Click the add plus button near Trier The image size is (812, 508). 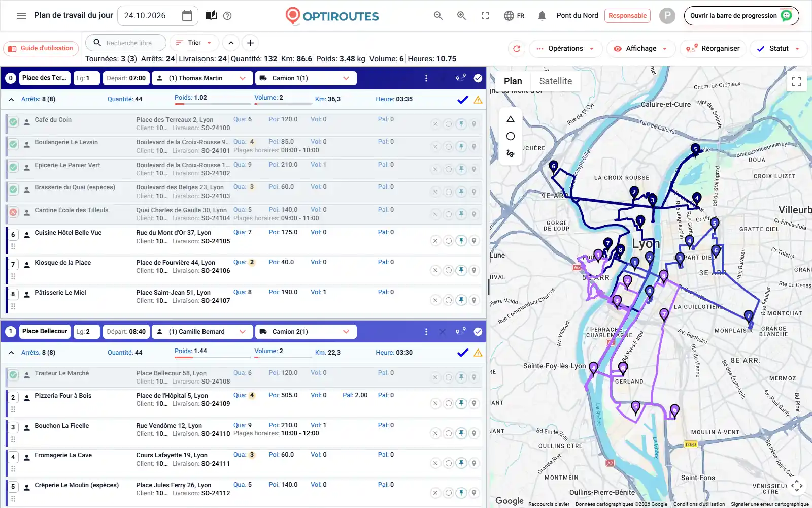[250, 43]
